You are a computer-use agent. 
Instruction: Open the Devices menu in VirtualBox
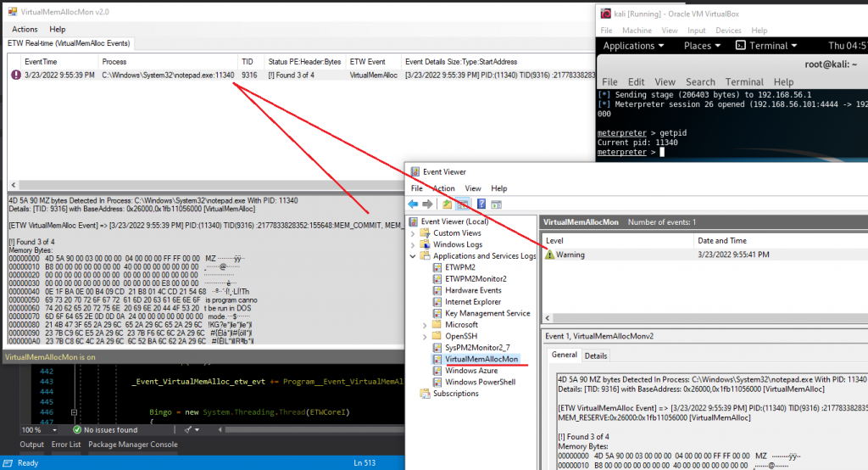tap(728, 31)
